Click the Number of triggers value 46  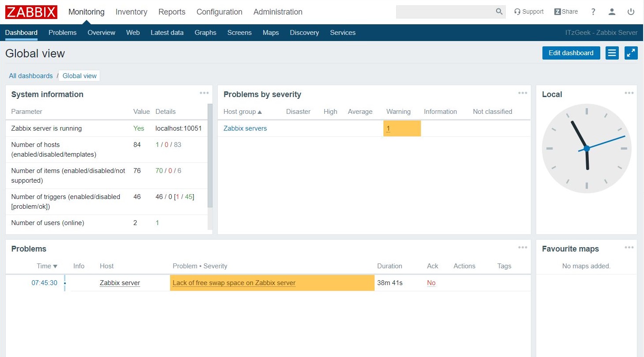pos(137,197)
